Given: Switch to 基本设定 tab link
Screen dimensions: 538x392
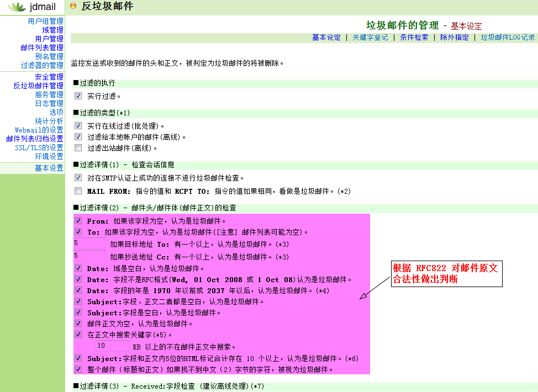Looking at the screenshot, I should point(326,38).
